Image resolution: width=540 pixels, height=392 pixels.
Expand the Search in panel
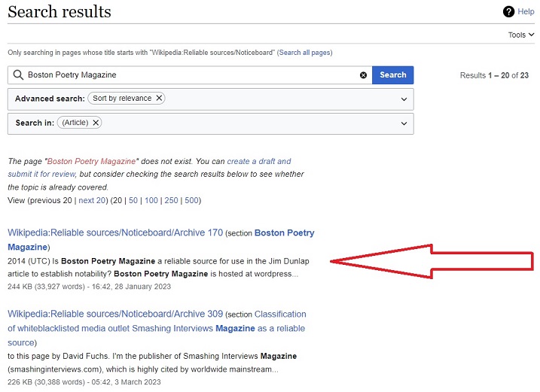click(404, 123)
